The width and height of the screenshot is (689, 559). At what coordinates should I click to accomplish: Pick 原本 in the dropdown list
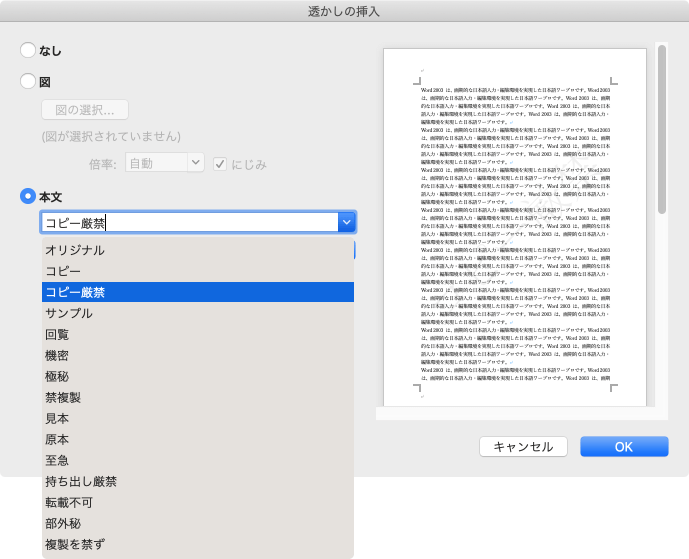click(198, 439)
